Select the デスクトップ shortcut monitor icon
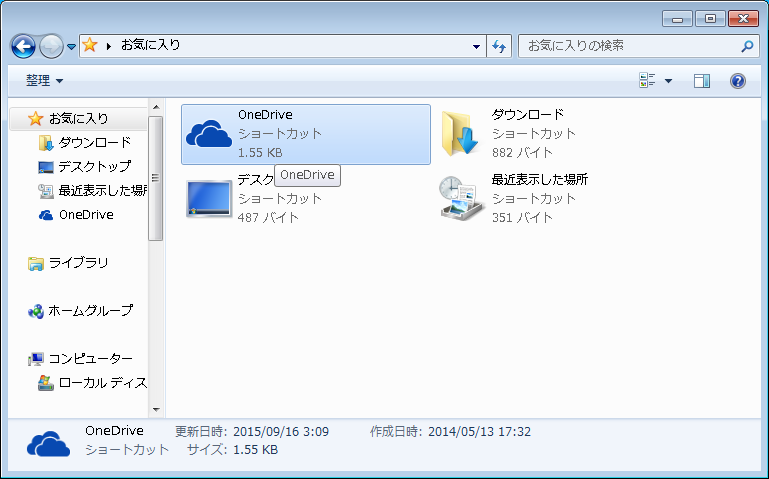The image size is (769, 479). point(209,199)
